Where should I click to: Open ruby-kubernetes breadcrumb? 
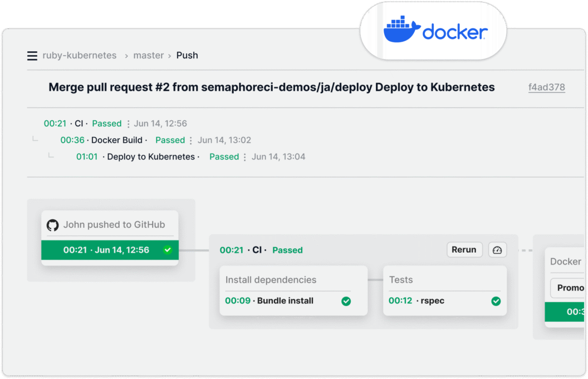tap(80, 56)
